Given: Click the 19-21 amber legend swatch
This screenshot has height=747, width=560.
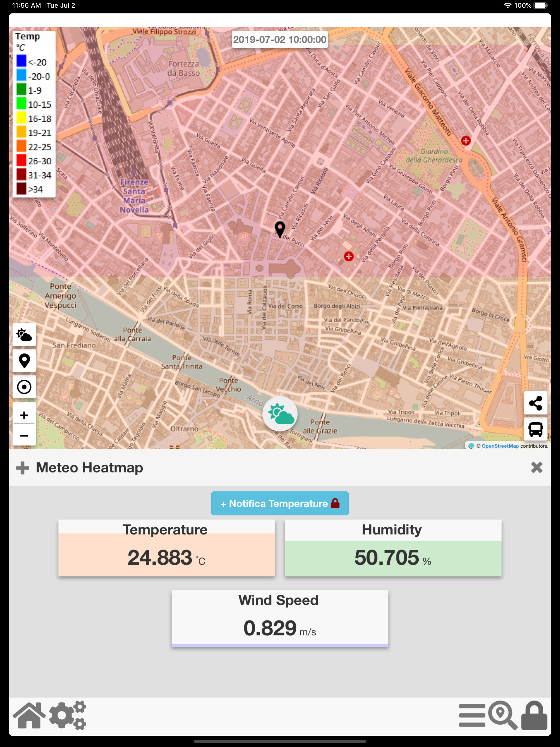Looking at the screenshot, I should [x=21, y=132].
